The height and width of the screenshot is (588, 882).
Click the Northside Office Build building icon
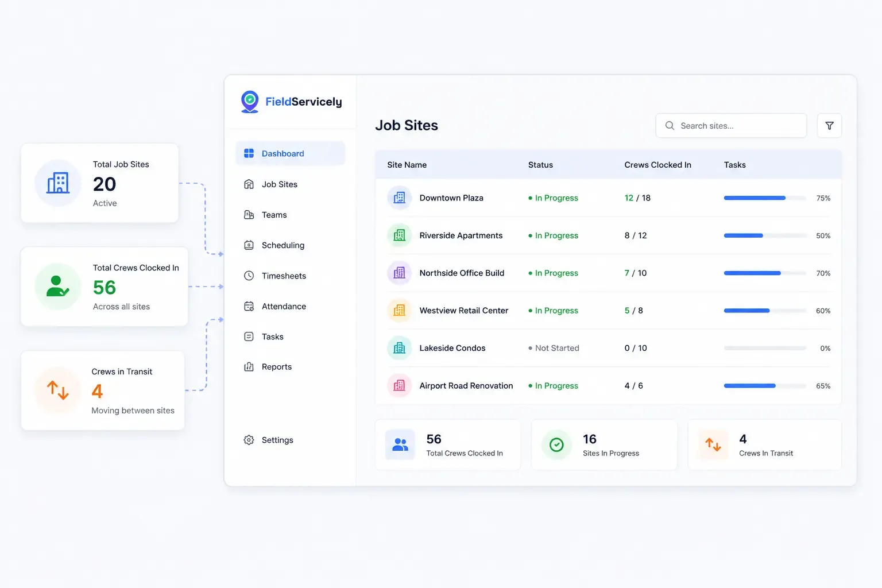[x=399, y=273]
